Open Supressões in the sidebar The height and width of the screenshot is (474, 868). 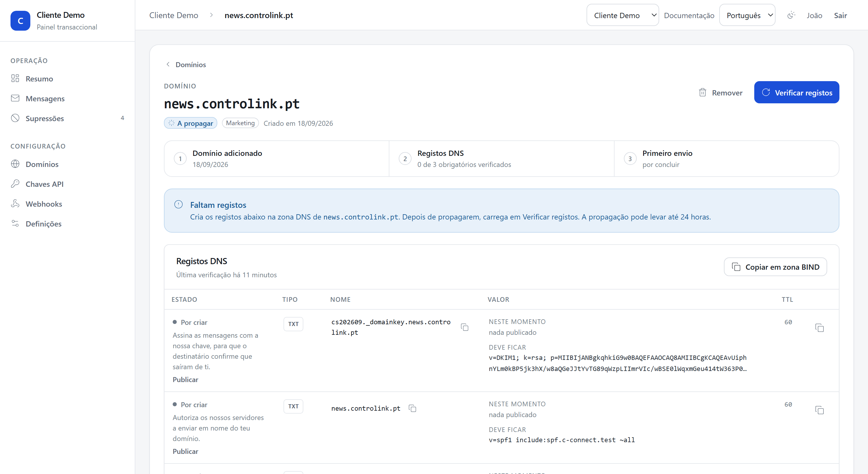pyautogui.click(x=67, y=118)
